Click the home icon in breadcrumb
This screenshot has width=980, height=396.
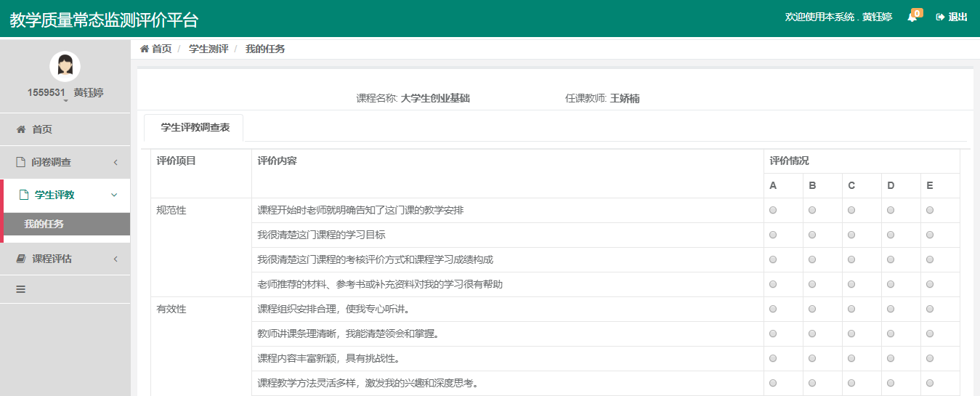click(144, 49)
